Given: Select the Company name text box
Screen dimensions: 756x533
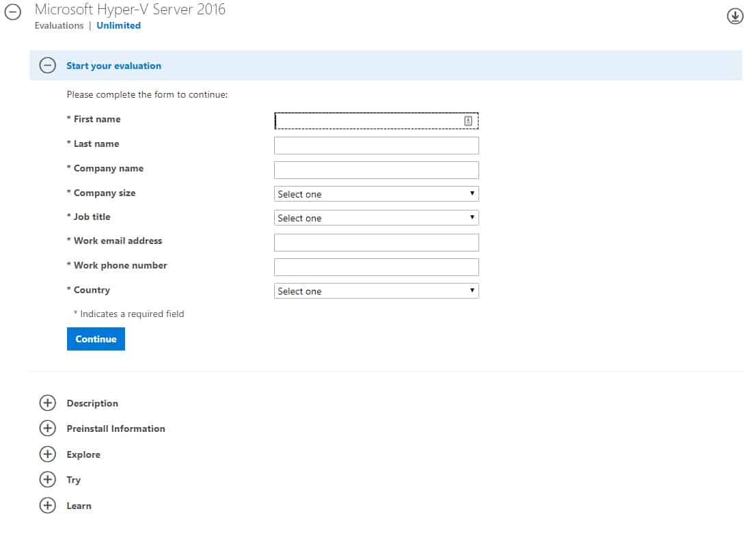Looking at the screenshot, I should 376,170.
